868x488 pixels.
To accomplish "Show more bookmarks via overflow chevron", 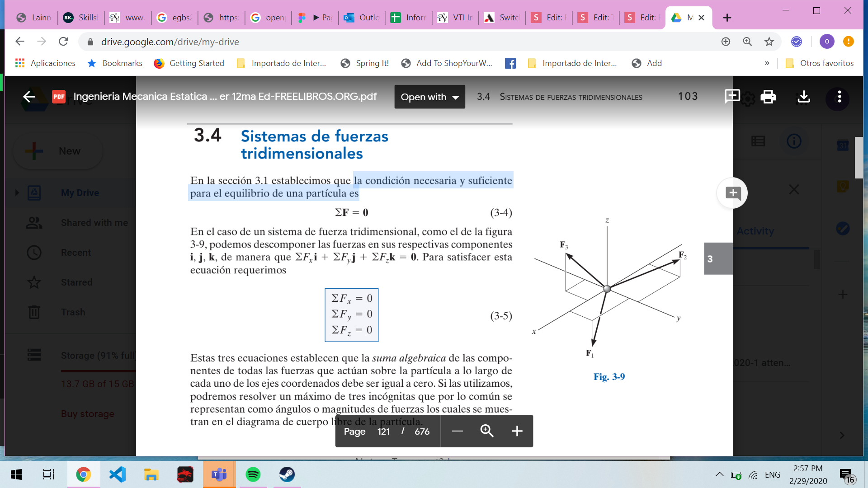I will coord(767,63).
